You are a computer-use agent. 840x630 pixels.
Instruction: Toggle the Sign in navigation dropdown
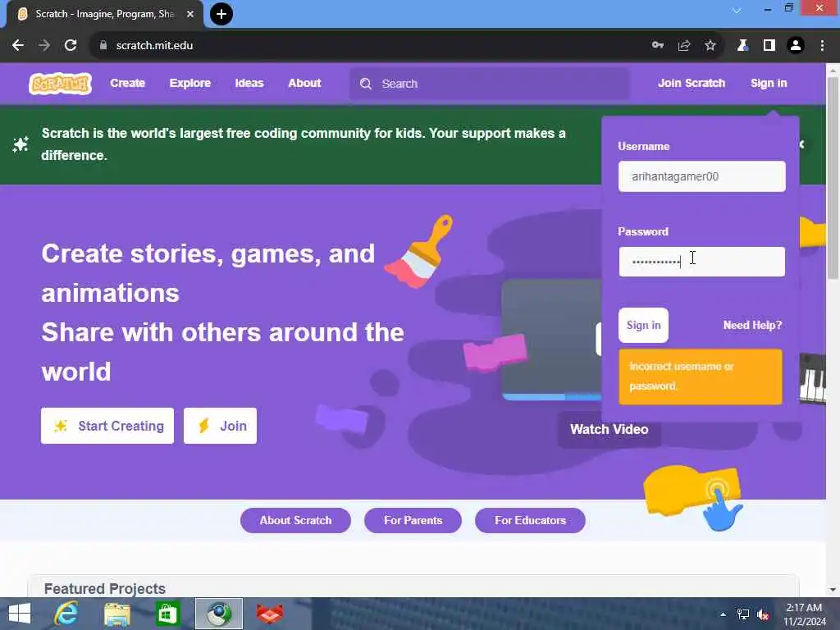pyautogui.click(x=769, y=83)
